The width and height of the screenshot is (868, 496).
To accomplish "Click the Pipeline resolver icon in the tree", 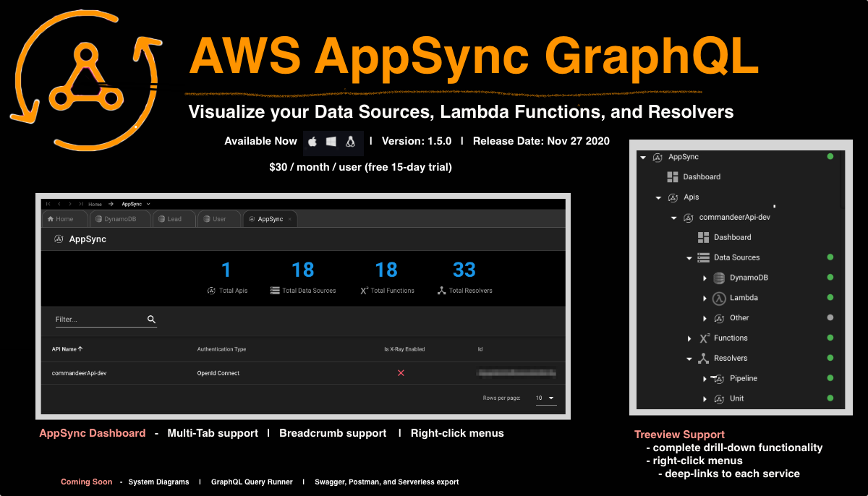I will click(718, 378).
